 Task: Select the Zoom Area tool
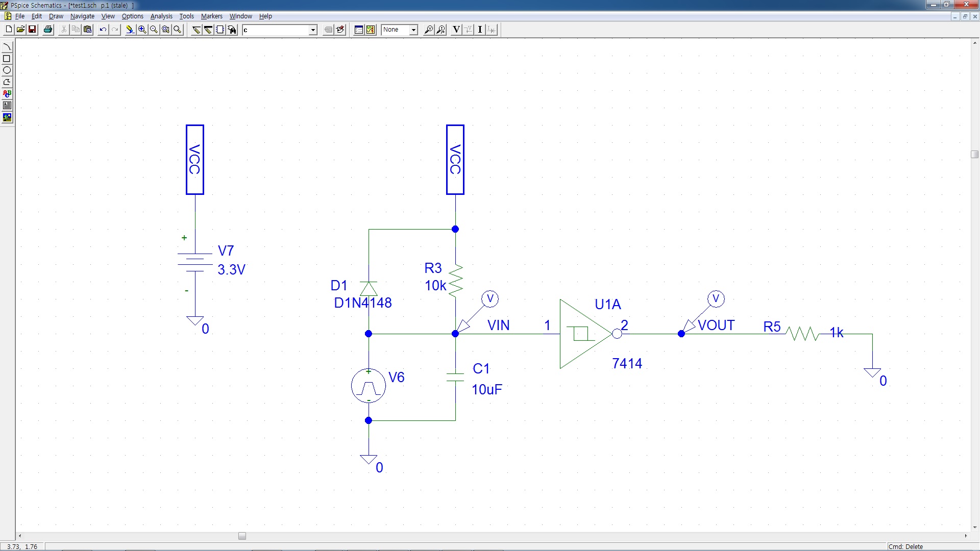(165, 30)
